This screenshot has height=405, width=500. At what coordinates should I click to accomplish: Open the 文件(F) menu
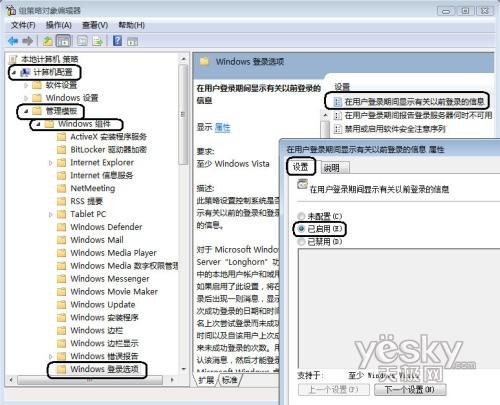click(x=23, y=25)
